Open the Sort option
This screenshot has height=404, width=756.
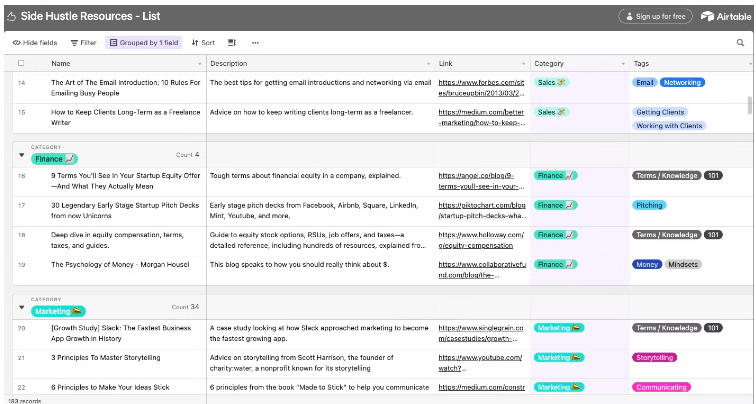[203, 42]
